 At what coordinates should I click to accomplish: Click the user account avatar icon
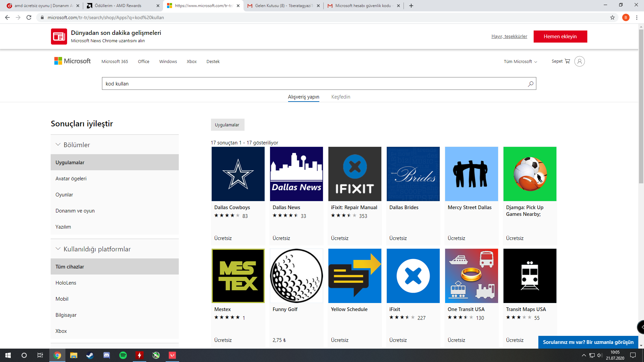(x=579, y=61)
